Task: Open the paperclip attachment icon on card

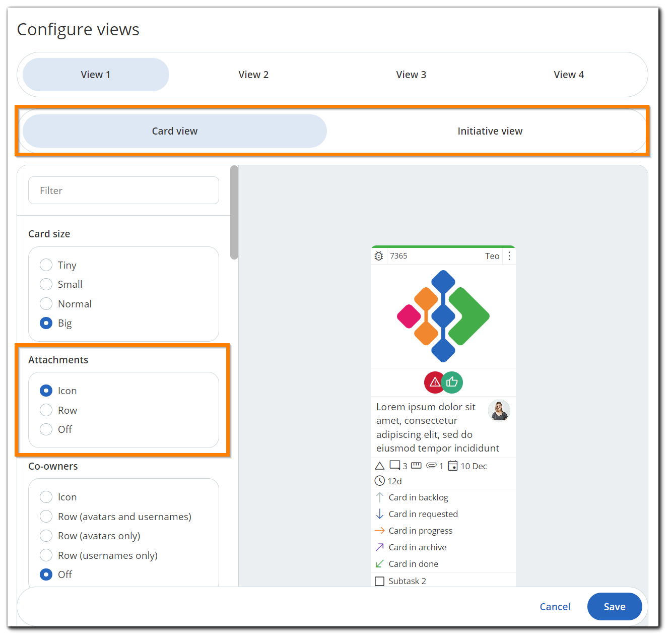Action: point(431,466)
